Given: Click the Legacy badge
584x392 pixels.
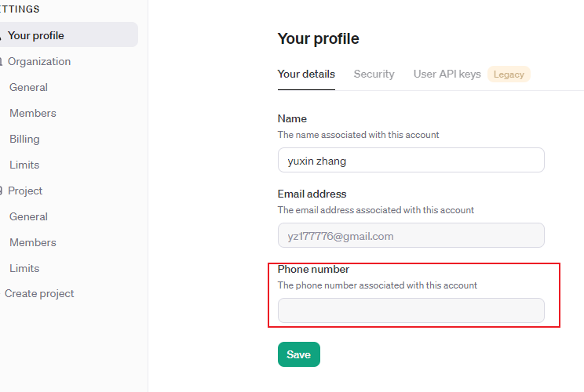Looking at the screenshot, I should pyautogui.click(x=509, y=74).
